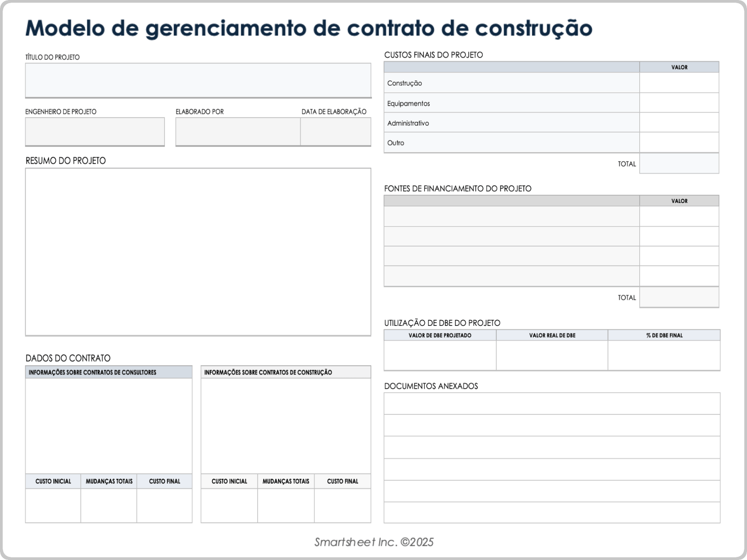Click the Custos Finais total cell
The height and width of the screenshot is (560, 747).
click(679, 164)
